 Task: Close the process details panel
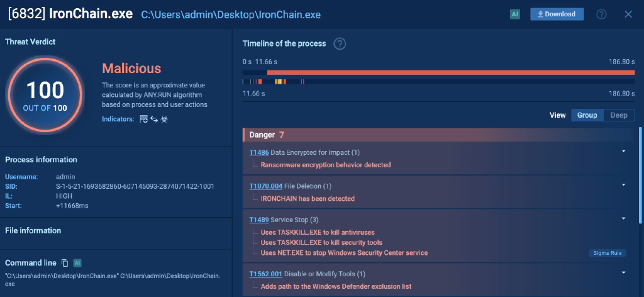(x=628, y=14)
